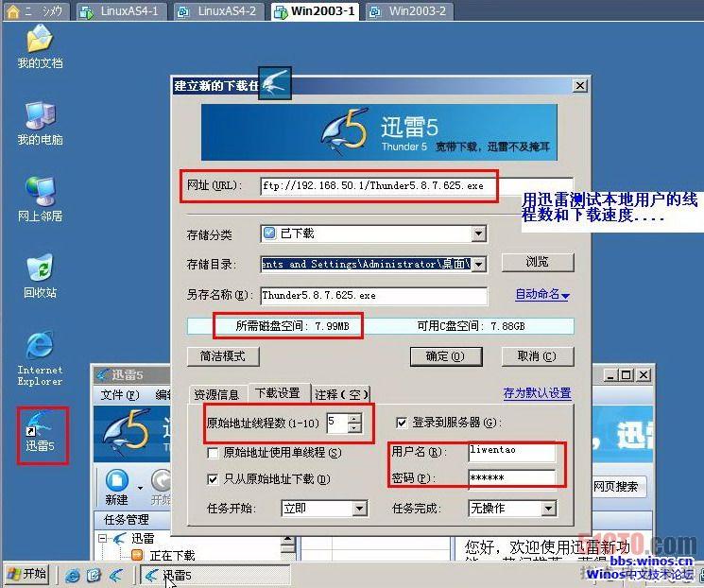Switch to Win2003-2 virtual machine tab
Image resolution: width=704 pixels, height=588 pixels.
[409, 11]
